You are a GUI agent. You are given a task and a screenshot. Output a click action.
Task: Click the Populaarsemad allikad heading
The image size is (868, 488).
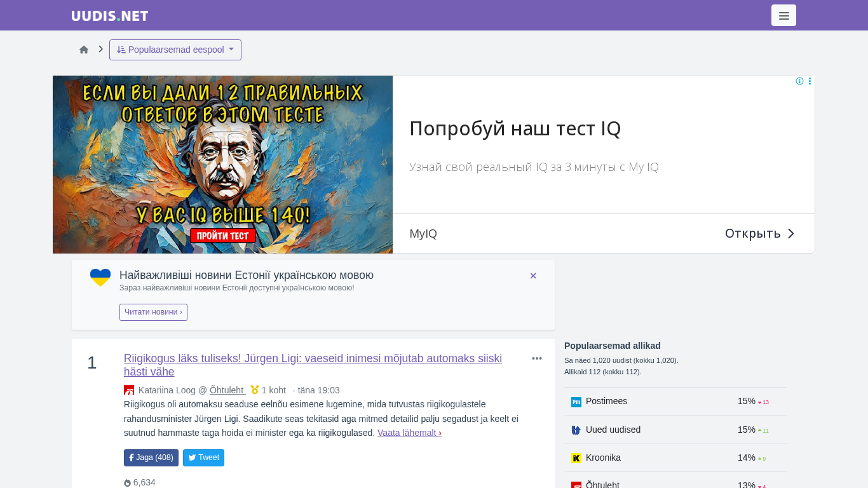pyautogui.click(x=613, y=346)
